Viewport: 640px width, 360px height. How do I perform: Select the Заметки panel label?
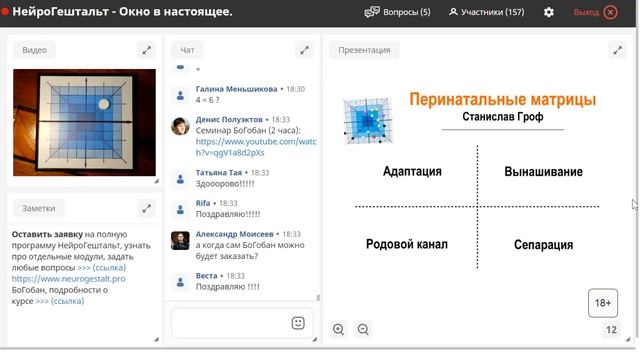coord(38,208)
